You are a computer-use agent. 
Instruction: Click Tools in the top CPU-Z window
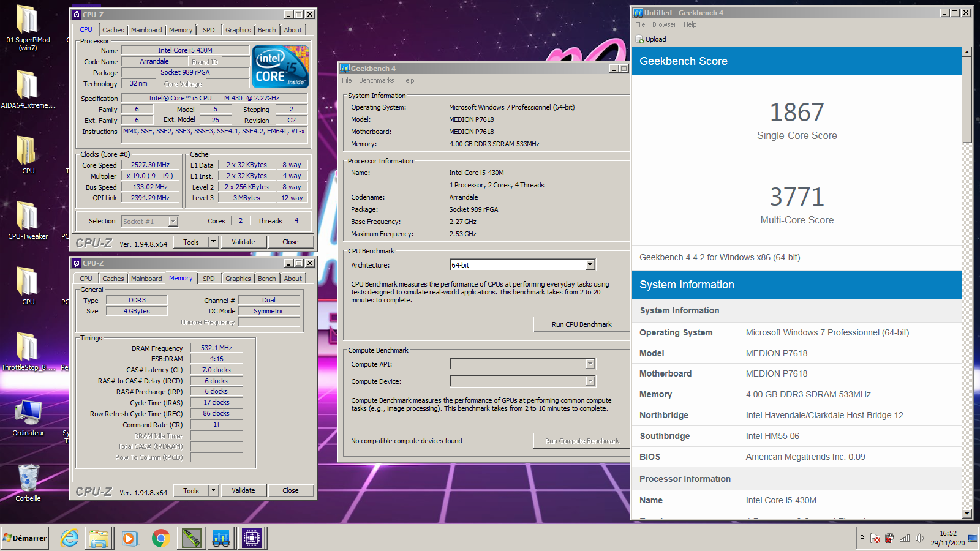(191, 242)
